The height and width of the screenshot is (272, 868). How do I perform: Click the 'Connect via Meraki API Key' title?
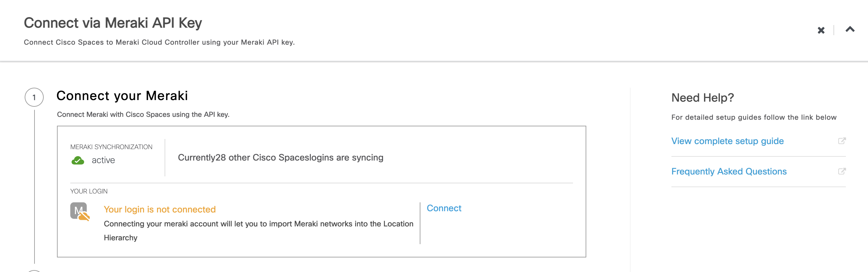(113, 23)
